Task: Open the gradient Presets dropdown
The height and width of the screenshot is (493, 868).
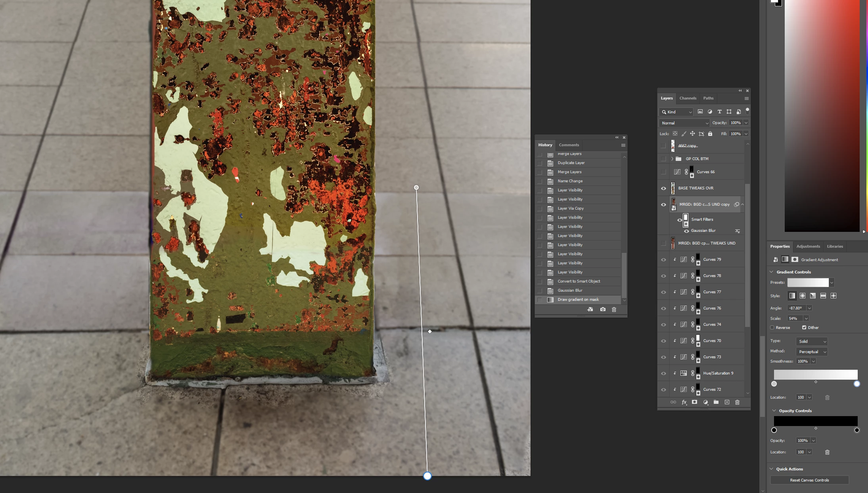Action: point(832,283)
